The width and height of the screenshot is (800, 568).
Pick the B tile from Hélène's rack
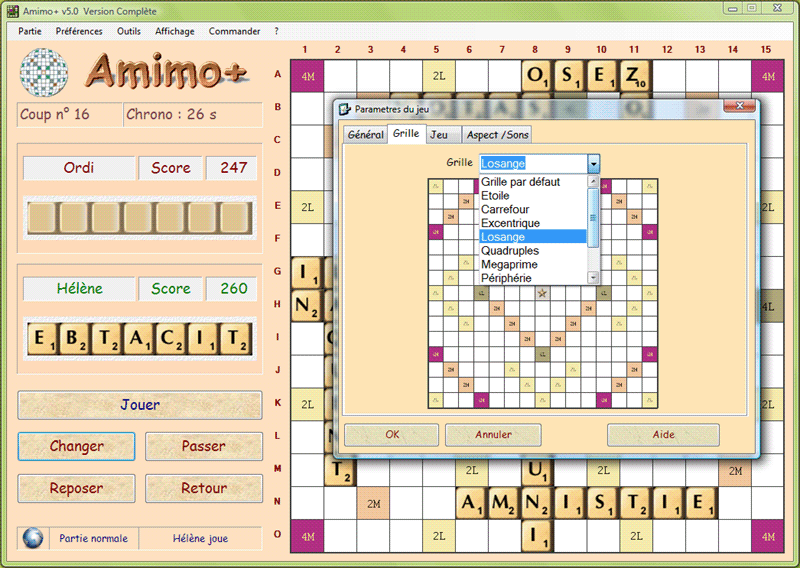[73, 339]
